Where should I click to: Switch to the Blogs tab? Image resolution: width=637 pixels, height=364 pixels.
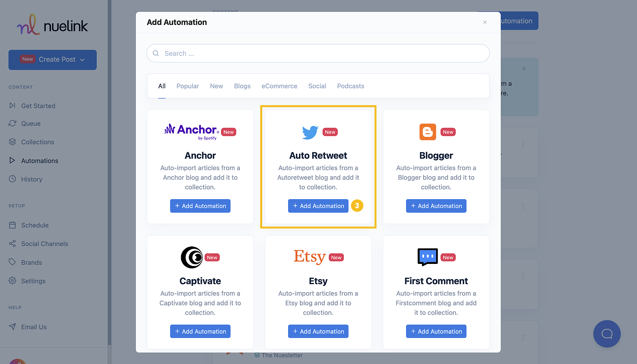[x=242, y=86]
